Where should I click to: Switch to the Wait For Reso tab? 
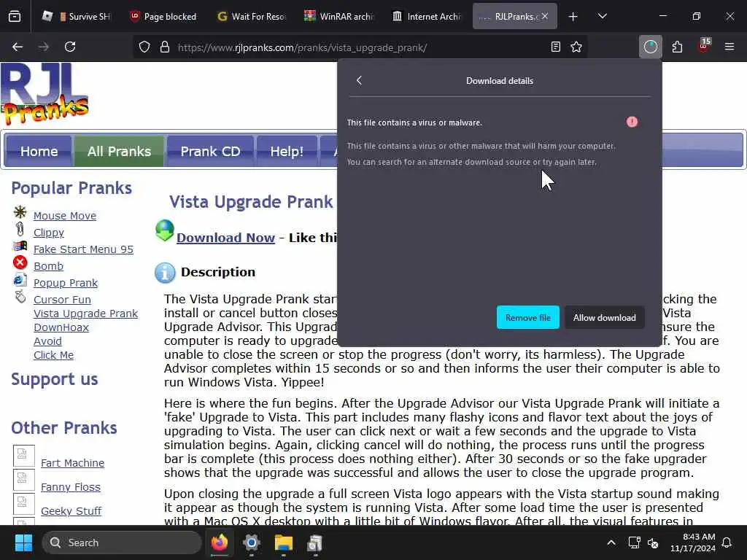[251, 17]
